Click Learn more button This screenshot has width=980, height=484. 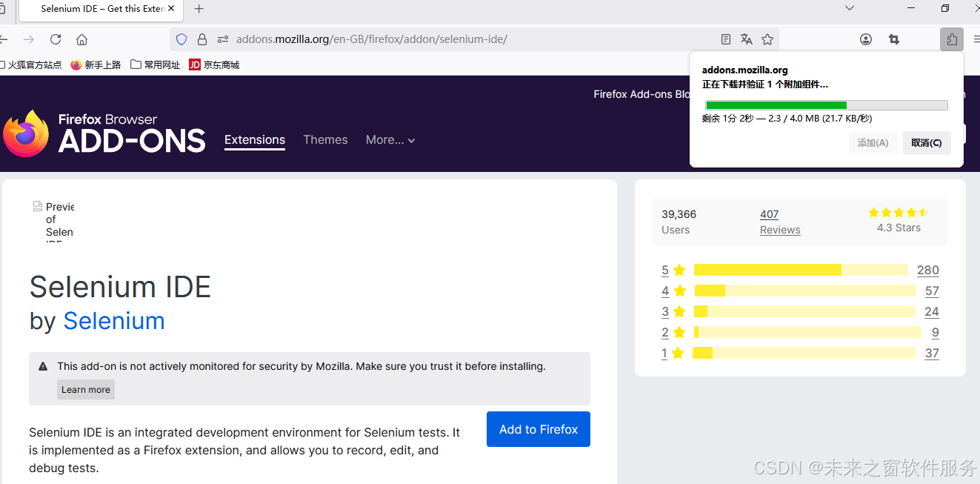(x=86, y=390)
